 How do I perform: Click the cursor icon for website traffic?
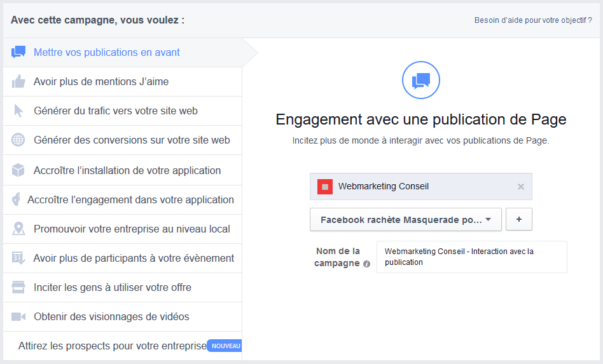point(18,111)
